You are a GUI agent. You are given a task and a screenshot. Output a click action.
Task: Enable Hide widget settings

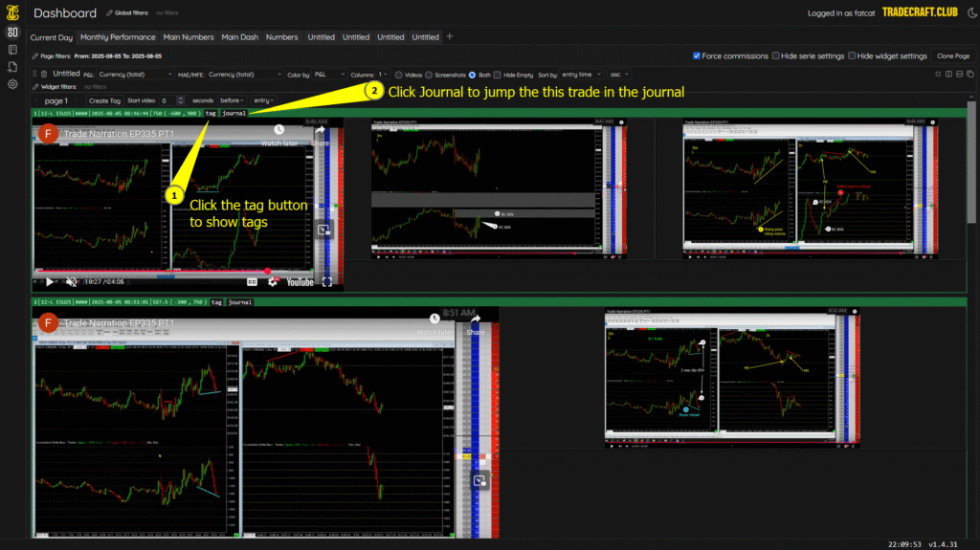pyautogui.click(x=851, y=56)
